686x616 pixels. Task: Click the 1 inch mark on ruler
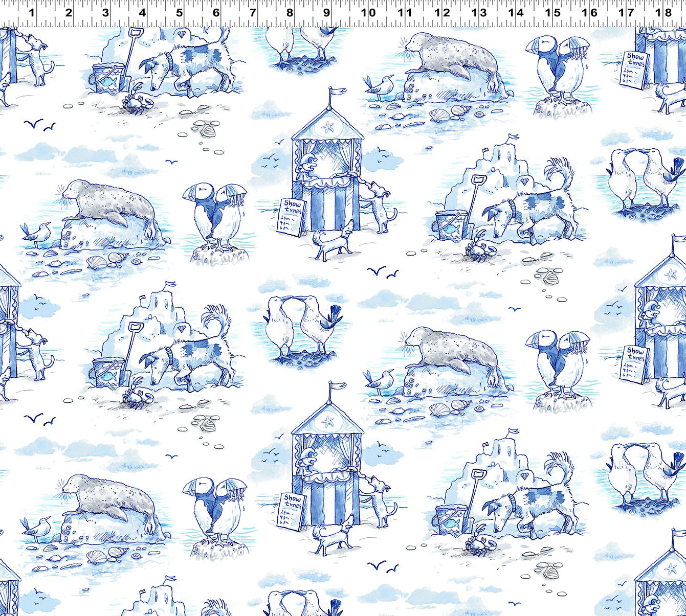pos(32,13)
